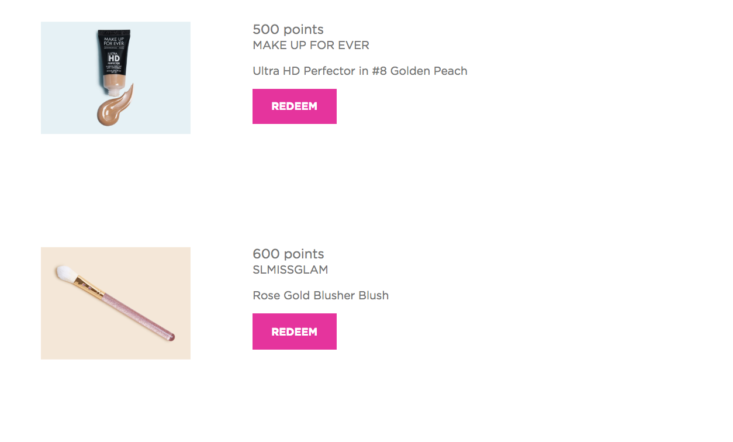733x442 pixels.
Task: Click the brand text printed on the black tube
Action: point(114,42)
